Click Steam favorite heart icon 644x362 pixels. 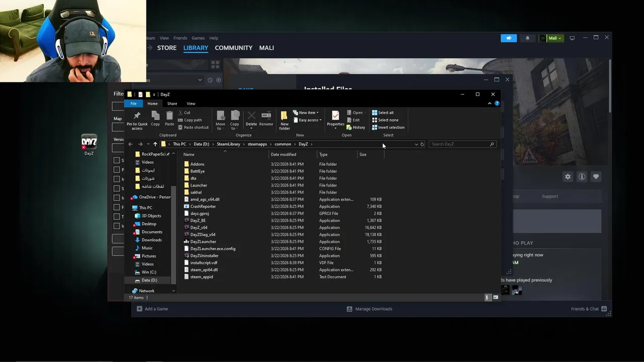coord(596,176)
